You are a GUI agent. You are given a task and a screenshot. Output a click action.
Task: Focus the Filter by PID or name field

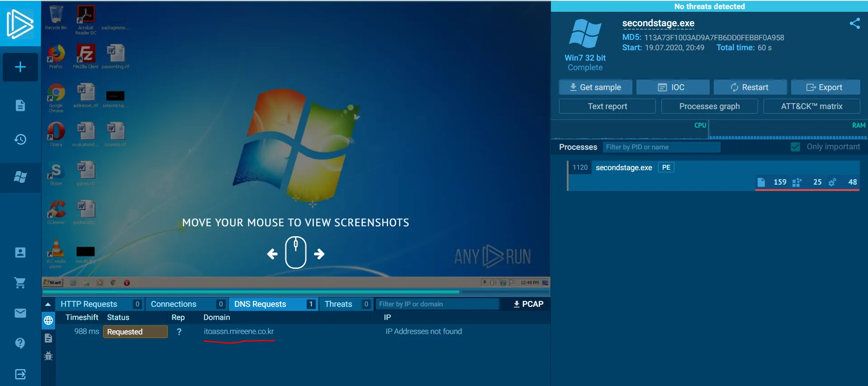[661, 147]
